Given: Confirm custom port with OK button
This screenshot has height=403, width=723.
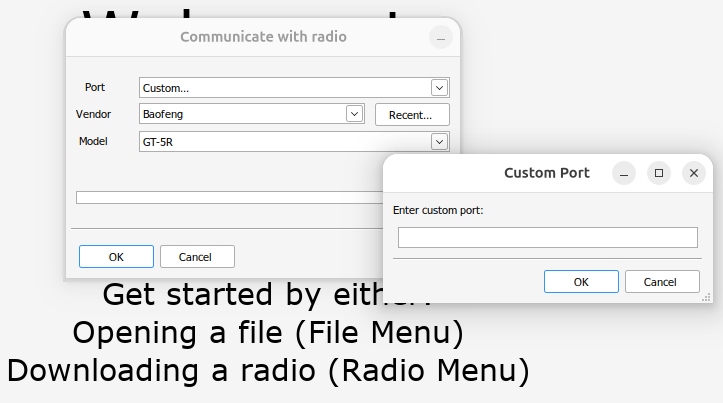Looking at the screenshot, I should 581,282.
